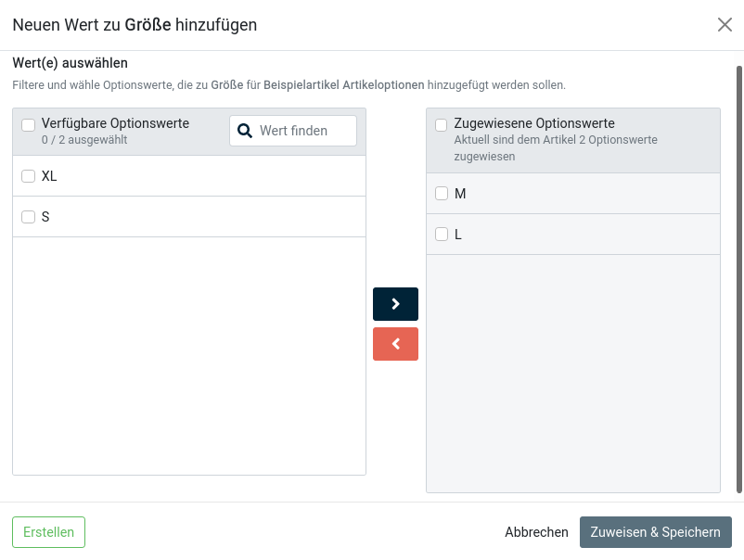Click the red left-arrow unassign icon

(395, 343)
